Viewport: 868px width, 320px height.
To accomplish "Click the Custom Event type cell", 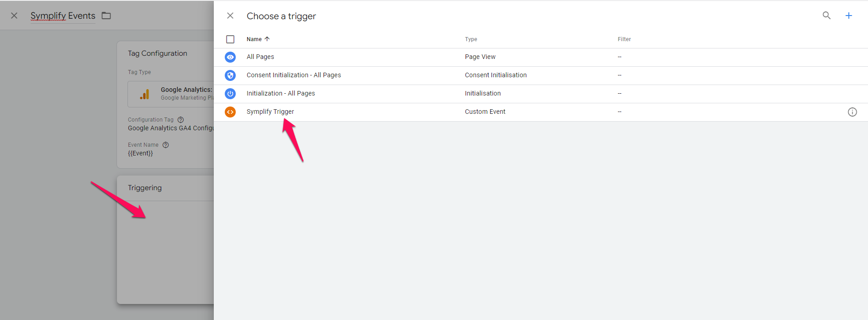I will click(x=485, y=112).
